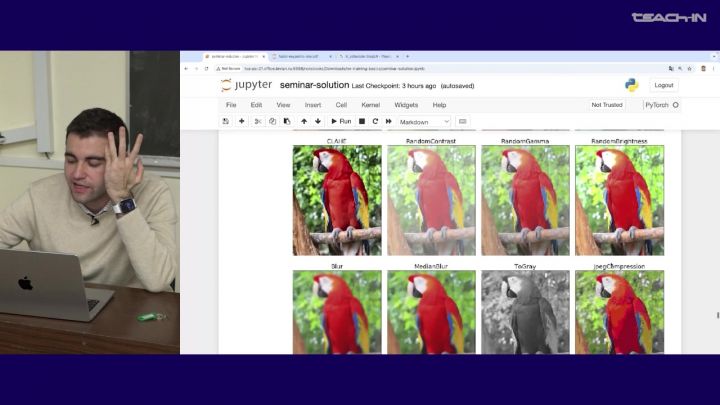Click the Not Trusted notebook indicator
720x405 pixels.
606,105
